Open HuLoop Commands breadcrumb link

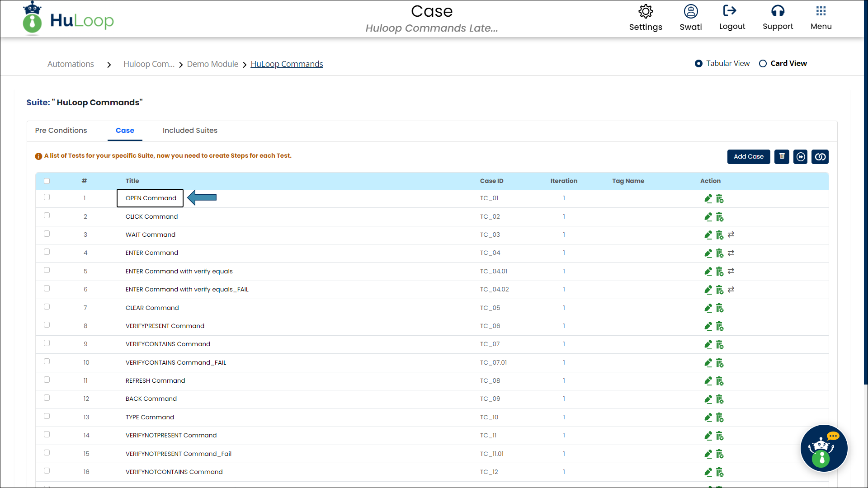[287, 64]
